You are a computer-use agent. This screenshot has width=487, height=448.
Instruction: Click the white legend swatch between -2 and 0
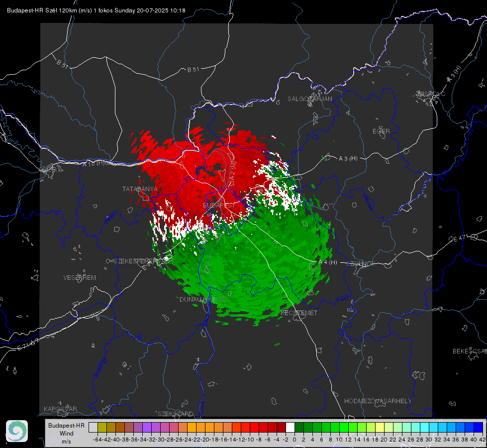click(290, 427)
